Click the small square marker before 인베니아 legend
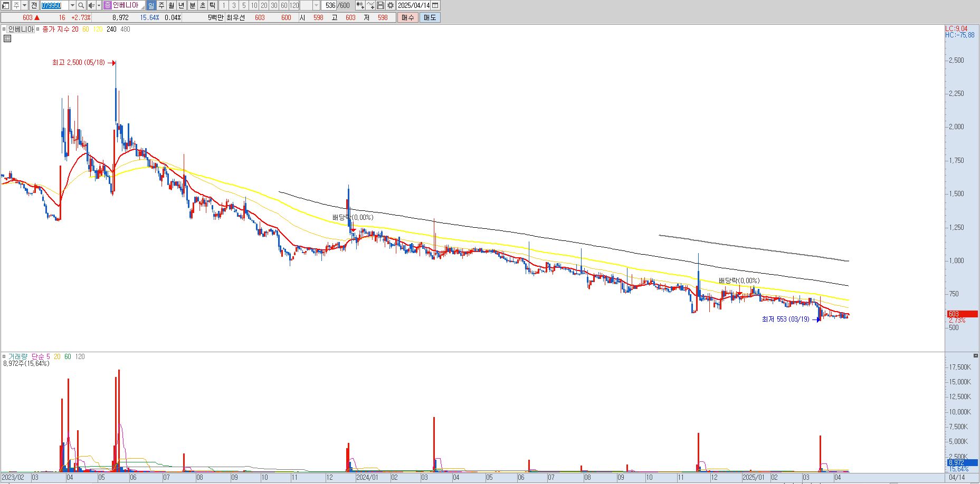The width and height of the screenshot is (980, 484). [4, 30]
